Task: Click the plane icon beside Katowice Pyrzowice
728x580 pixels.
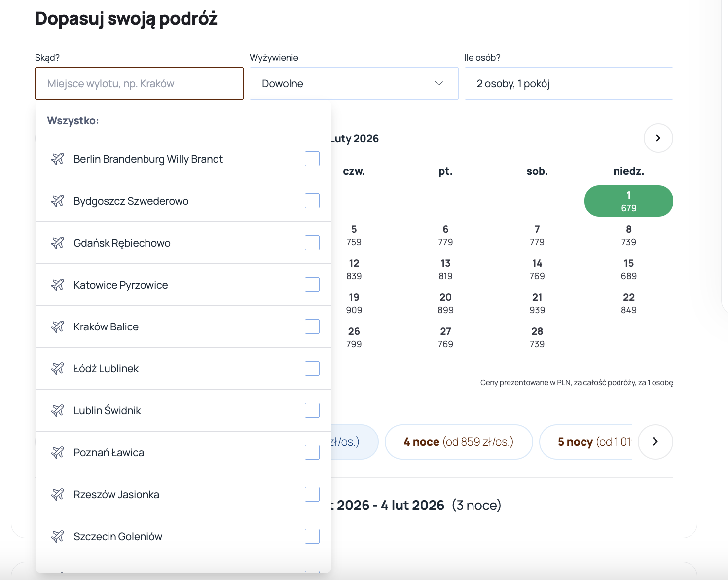Action: coord(58,285)
